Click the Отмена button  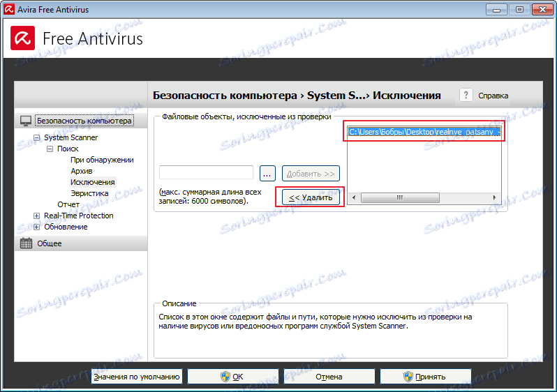(x=329, y=377)
